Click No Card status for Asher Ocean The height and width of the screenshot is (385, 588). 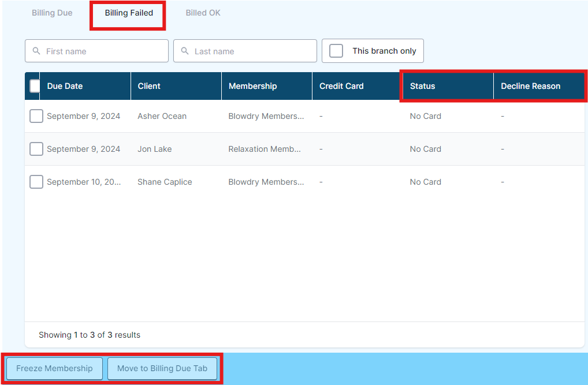(x=425, y=116)
